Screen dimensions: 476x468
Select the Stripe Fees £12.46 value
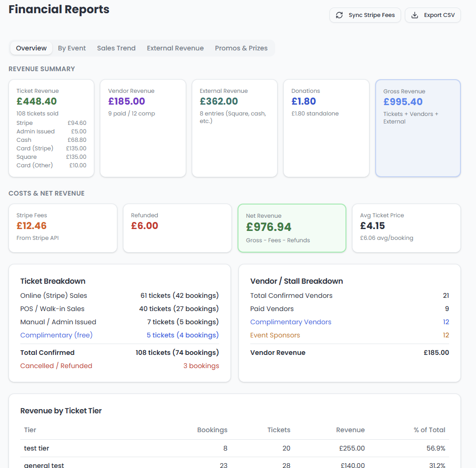pos(32,226)
